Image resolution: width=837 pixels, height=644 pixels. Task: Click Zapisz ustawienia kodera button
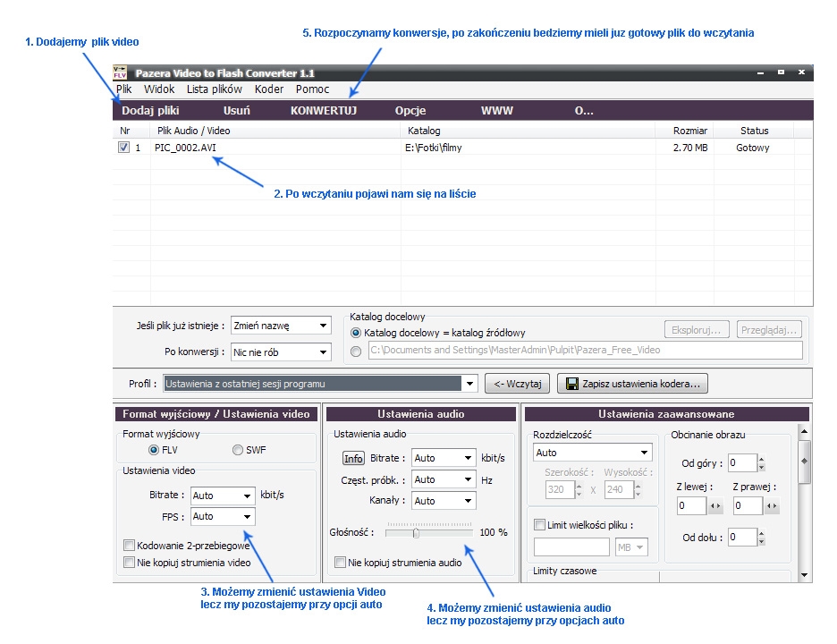pyautogui.click(x=632, y=384)
